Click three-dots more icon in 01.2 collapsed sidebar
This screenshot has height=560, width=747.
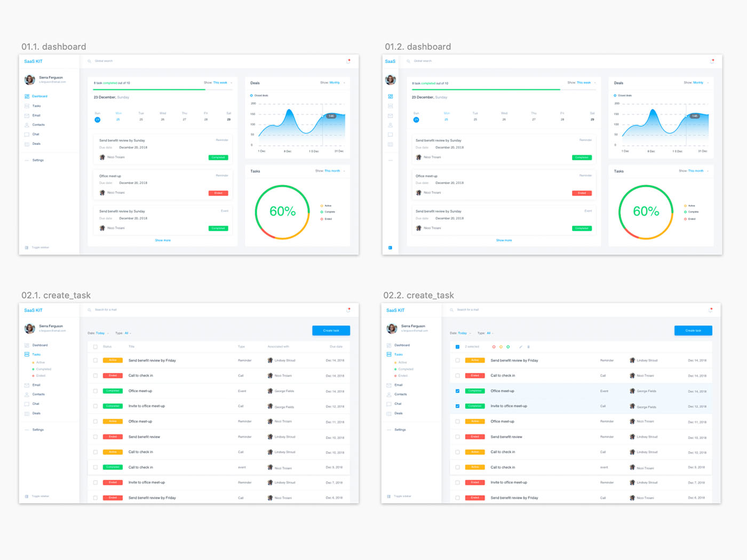(391, 161)
